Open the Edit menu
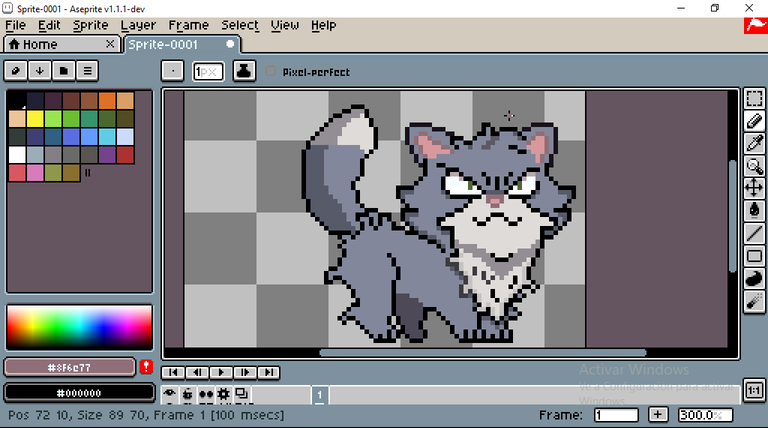Image resolution: width=768 pixels, height=428 pixels. 49,25
